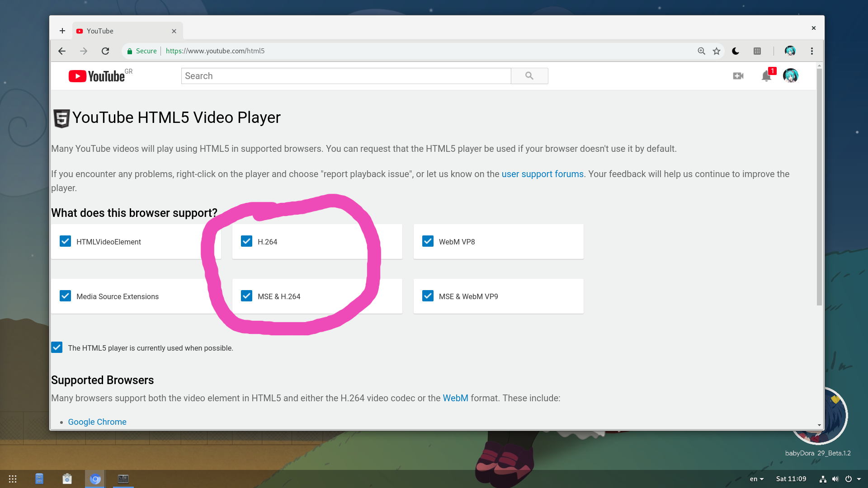868x488 pixels.
Task: Uncheck the MSE & WebM VP9 checkbox
Action: point(428,296)
